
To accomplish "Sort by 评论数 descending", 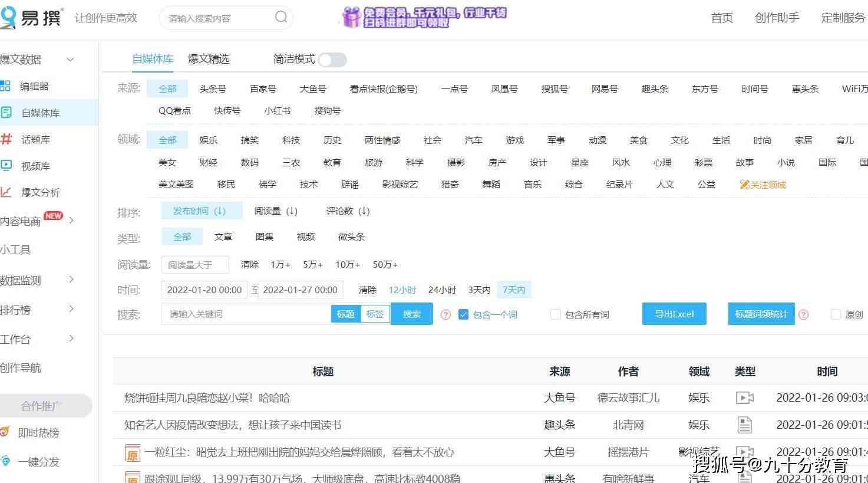I will (348, 211).
